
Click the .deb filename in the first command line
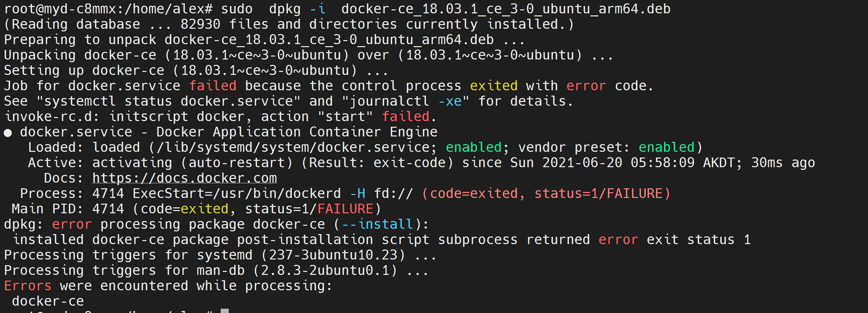506,9
